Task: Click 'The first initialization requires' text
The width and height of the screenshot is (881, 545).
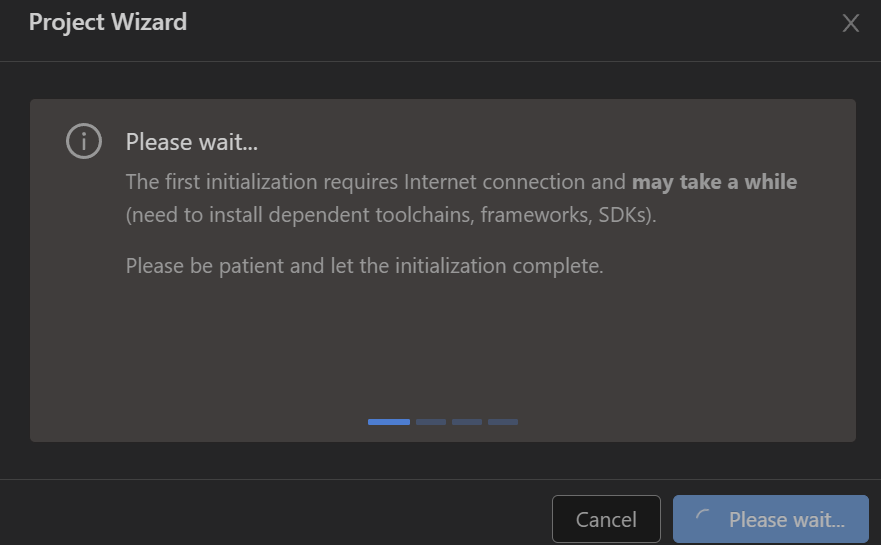Action: (262, 182)
